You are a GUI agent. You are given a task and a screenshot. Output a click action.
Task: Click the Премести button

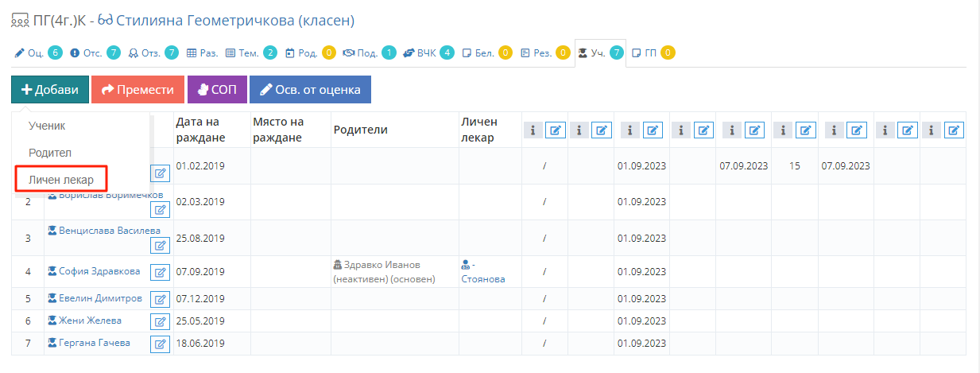pyautogui.click(x=138, y=90)
